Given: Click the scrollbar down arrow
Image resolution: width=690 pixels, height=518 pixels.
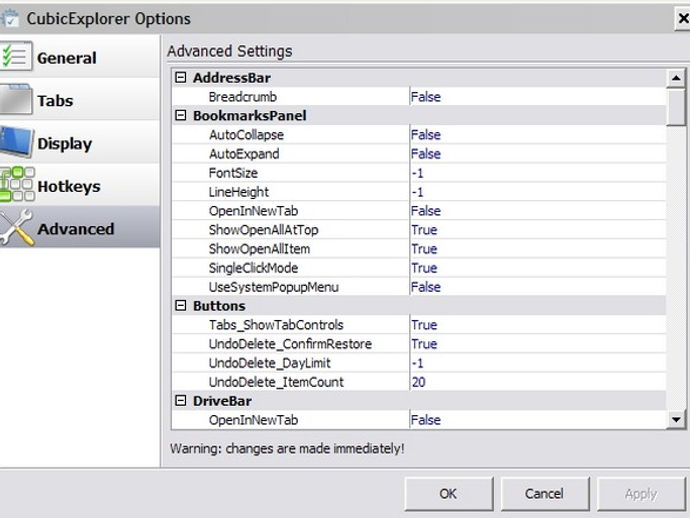Looking at the screenshot, I should tap(676, 419).
